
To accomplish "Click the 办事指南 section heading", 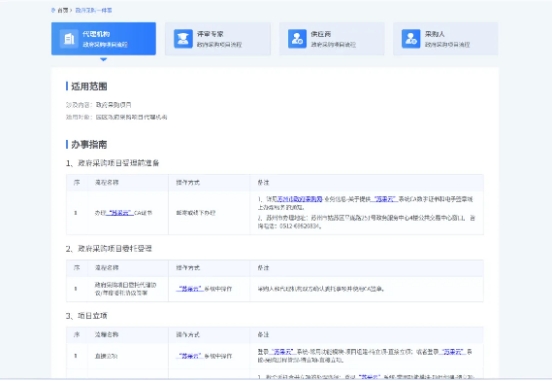I will (x=89, y=145).
